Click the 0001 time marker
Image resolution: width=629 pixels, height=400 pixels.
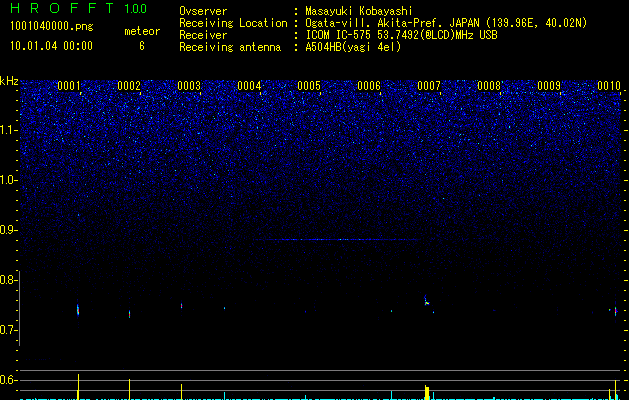(x=69, y=86)
